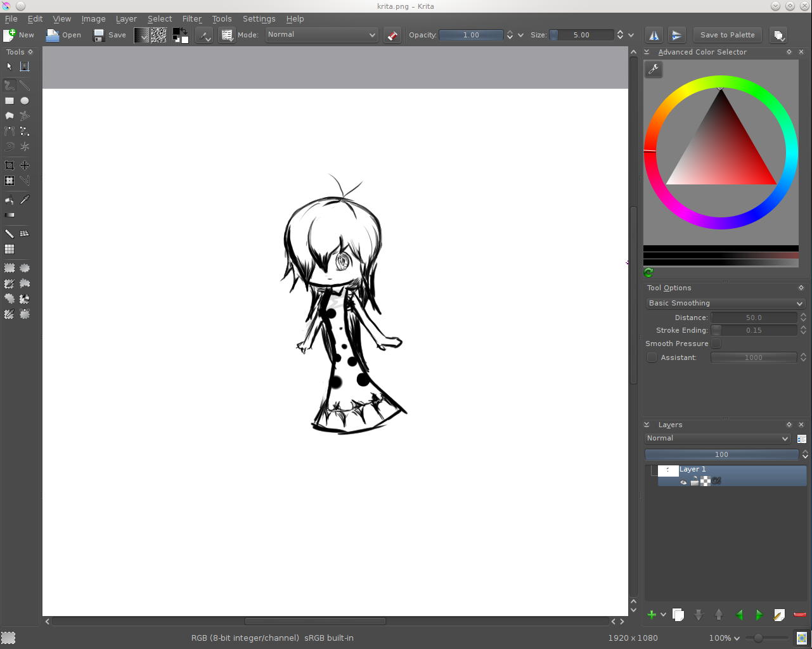Open the Filter menu

[192, 18]
